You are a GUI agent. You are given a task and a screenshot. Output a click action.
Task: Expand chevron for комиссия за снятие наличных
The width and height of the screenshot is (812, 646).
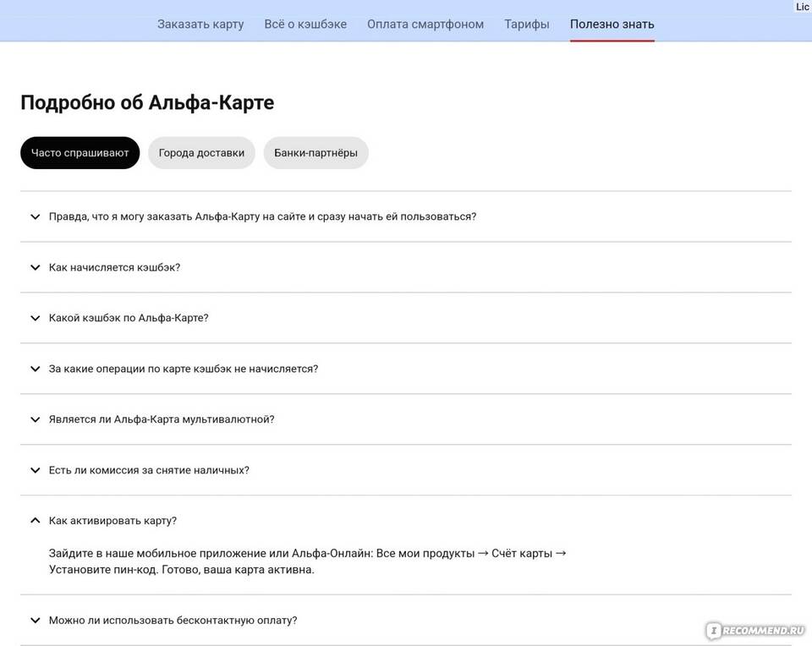(x=36, y=470)
